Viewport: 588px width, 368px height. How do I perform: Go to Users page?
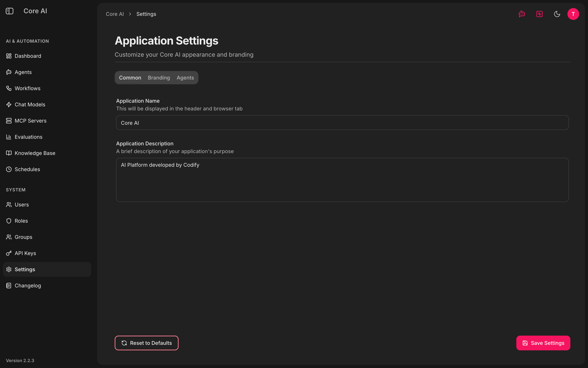coord(47,205)
